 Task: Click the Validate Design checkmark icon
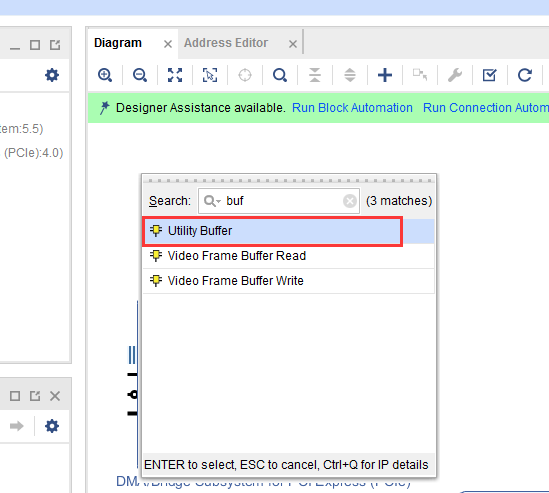(489, 75)
